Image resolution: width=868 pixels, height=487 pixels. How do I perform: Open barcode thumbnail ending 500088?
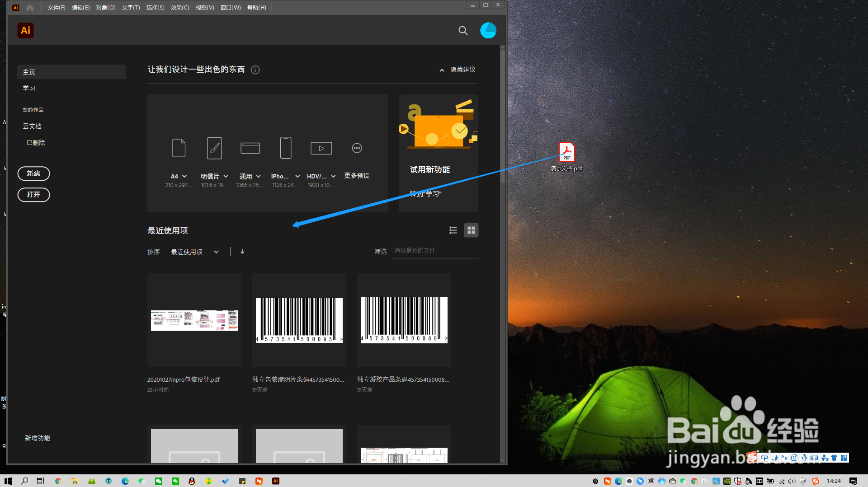pyautogui.click(x=404, y=320)
